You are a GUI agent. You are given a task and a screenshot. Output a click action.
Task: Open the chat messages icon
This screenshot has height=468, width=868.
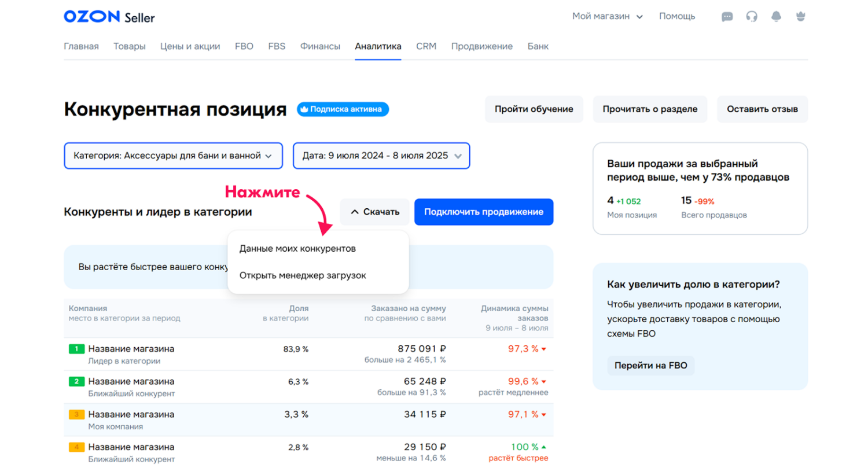click(x=727, y=17)
